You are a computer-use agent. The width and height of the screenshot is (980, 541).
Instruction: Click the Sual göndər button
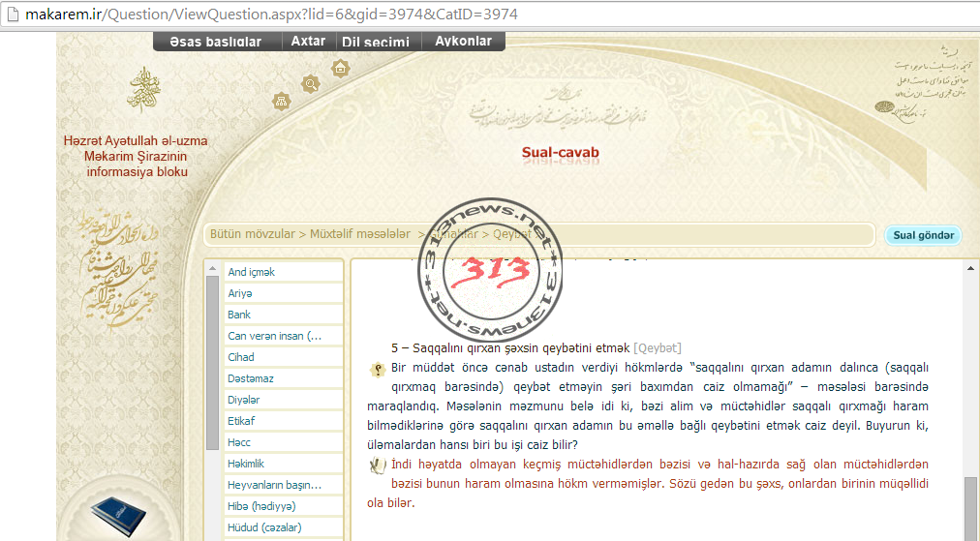(923, 235)
